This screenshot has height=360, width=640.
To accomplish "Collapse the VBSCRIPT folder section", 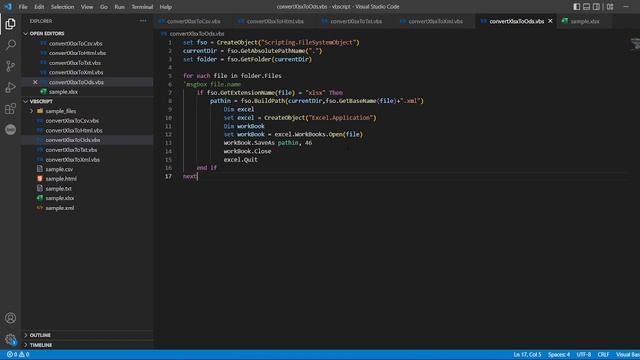I will pyautogui.click(x=41, y=101).
